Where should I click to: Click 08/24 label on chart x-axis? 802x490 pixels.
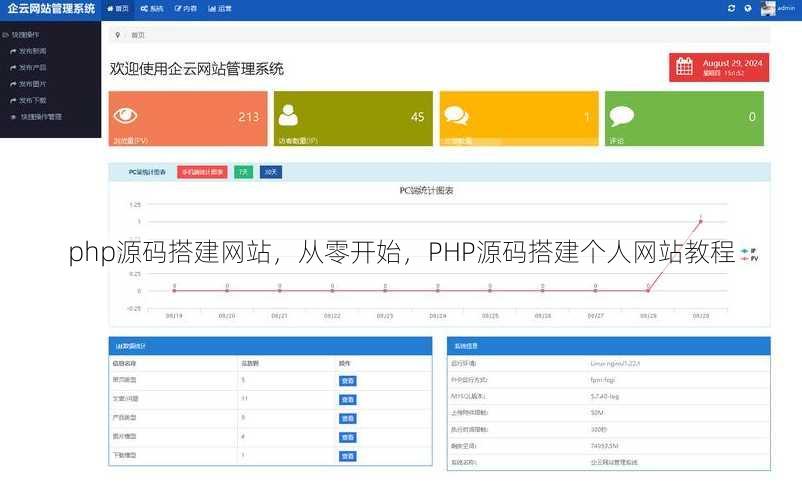pos(437,316)
